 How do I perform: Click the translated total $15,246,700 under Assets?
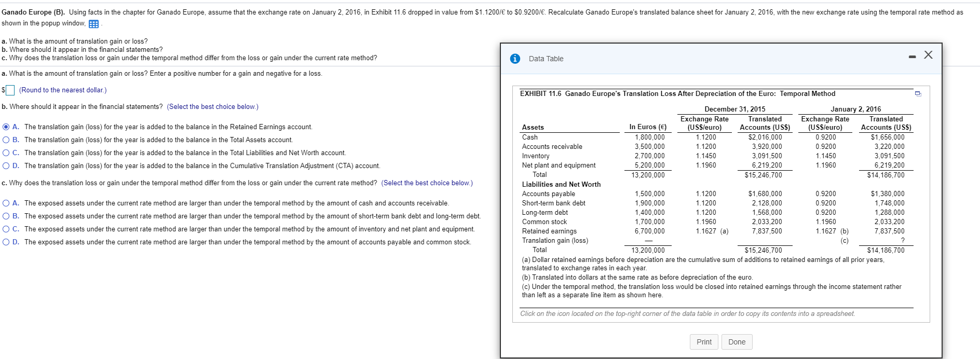[x=764, y=175]
